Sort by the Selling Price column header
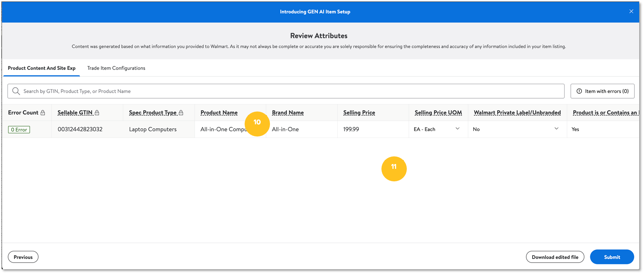 click(x=359, y=113)
